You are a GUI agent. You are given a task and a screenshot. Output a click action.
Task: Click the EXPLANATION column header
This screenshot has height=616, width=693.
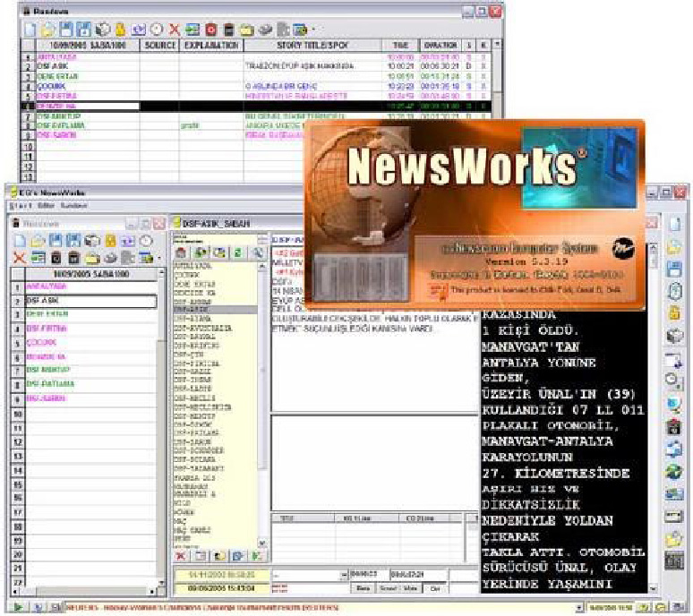[211, 45]
